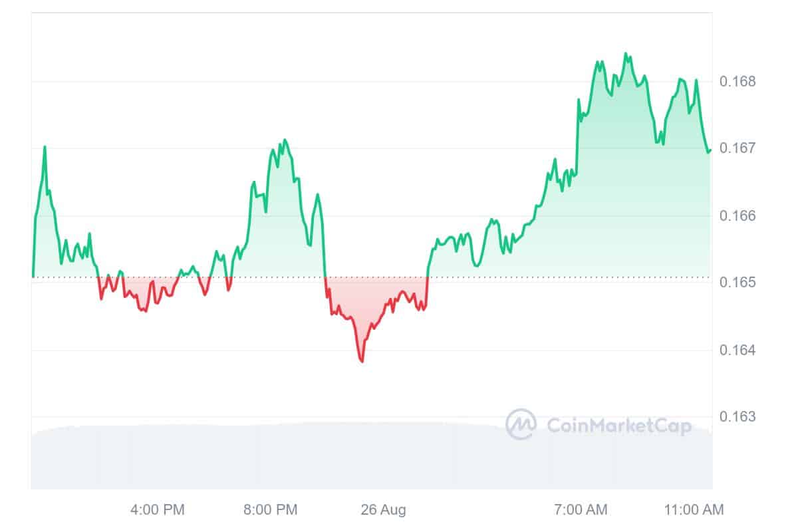The height and width of the screenshot is (532, 798).
Task: Click the CoinMarketCap watermark text
Action: tap(619, 426)
